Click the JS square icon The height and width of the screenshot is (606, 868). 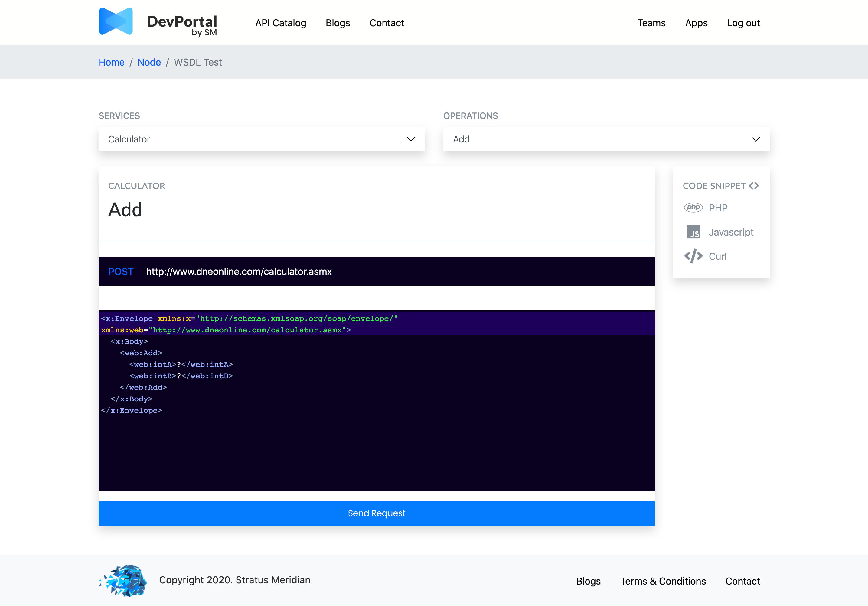[693, 232]
